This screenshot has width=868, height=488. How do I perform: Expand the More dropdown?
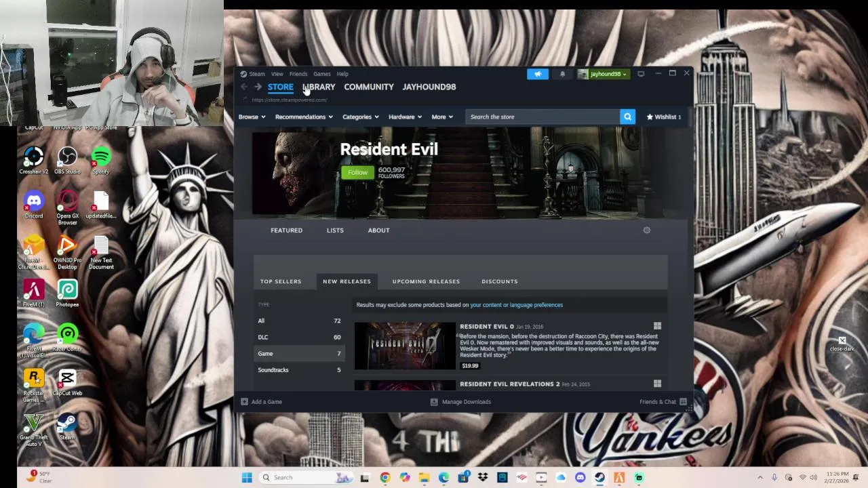[442, 117]
